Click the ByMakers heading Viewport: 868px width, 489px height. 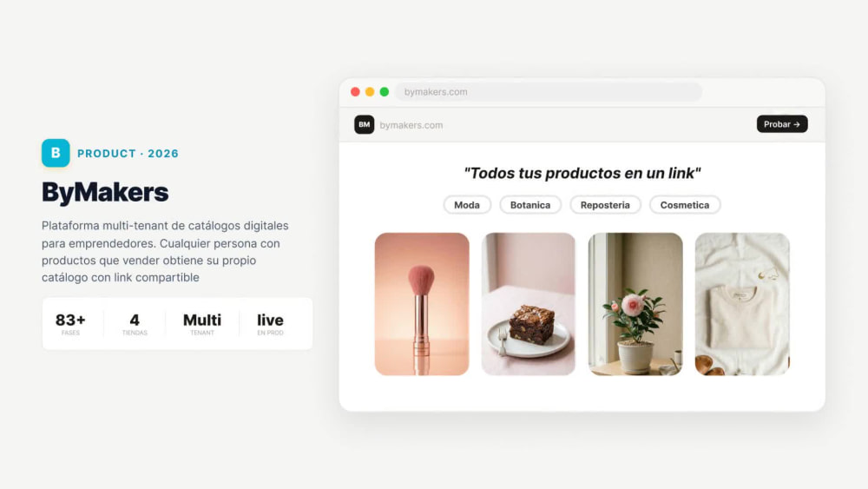pyautogui.click(x=105, y=192)
